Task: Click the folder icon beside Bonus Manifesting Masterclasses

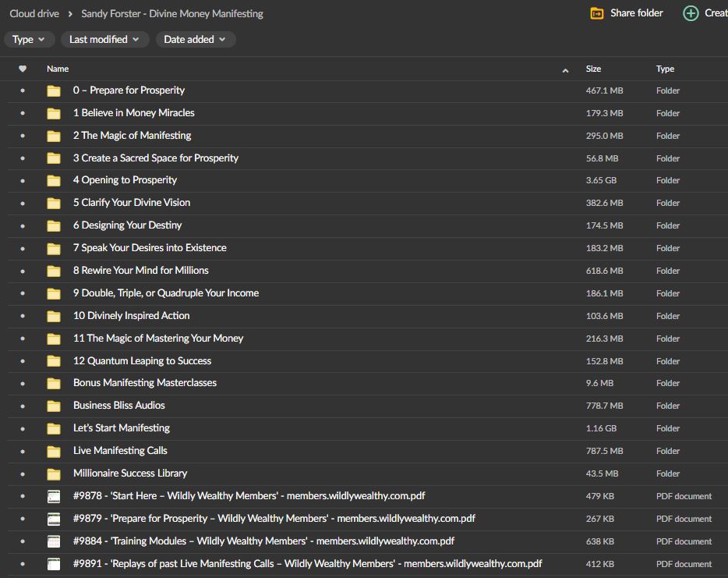Action: 53,383
